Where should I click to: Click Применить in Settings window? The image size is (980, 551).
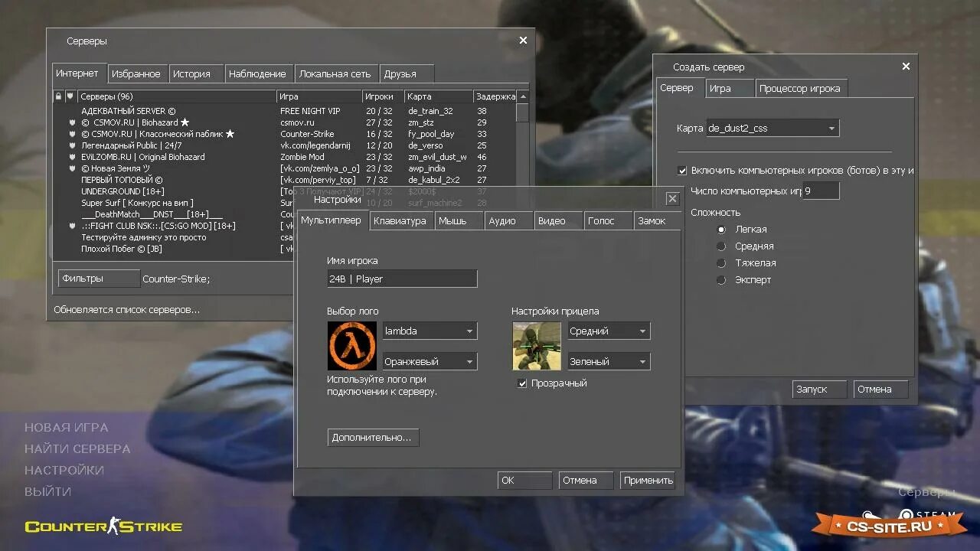coord(648,481)
